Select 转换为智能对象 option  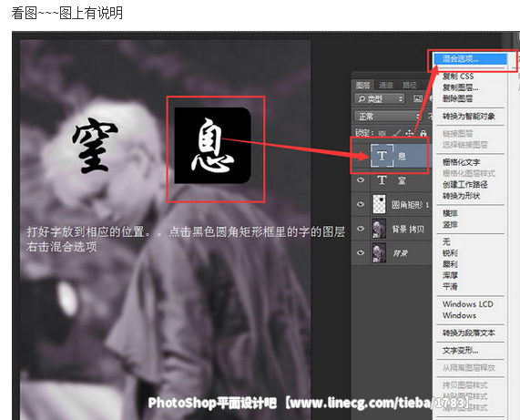click(469, 116)
